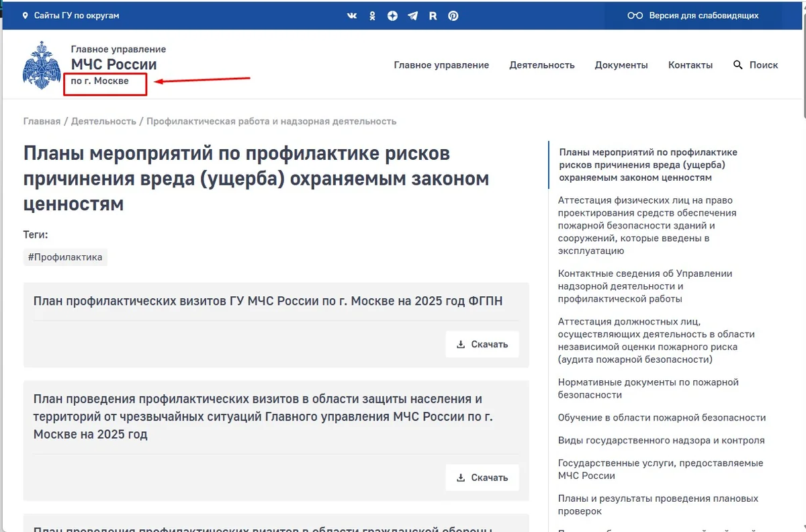This screenshot has height=532, width=806.
Task: Click the location pin icon
Action: (26, 15)
